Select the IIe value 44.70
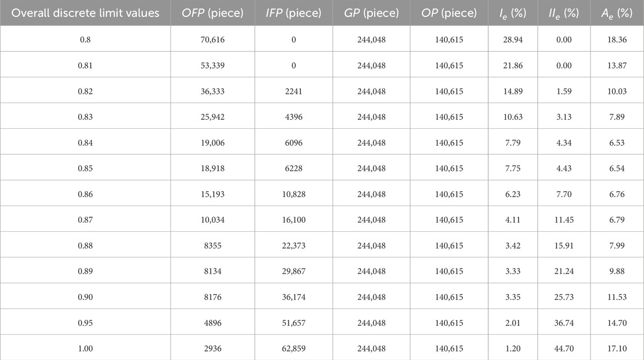The width and height of the screenshot is (644, 360). click(x=564, y=349)
